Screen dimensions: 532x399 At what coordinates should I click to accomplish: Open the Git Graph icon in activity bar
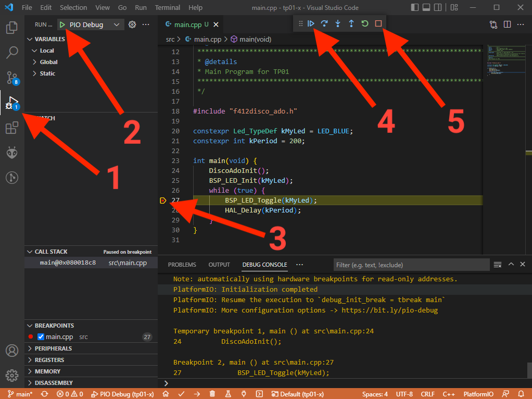12,178
